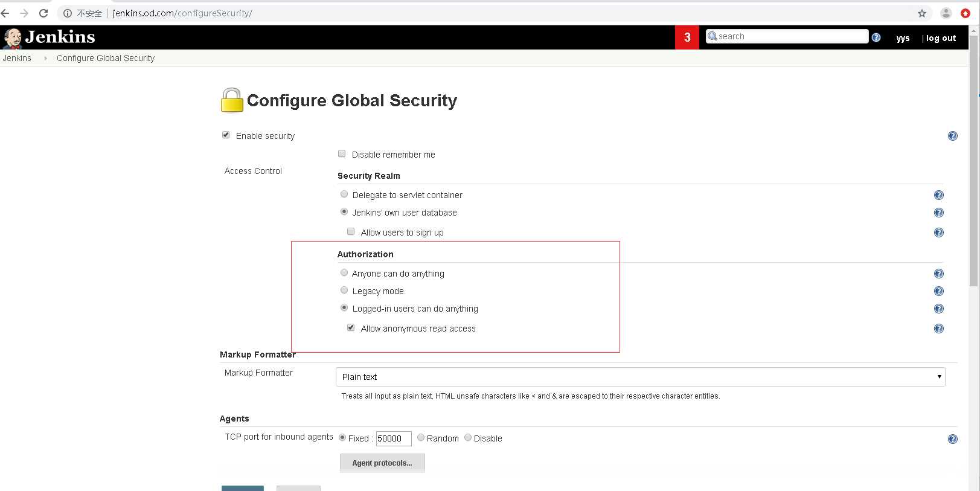980x491 pixels.
Task: Go forward with the browser forward arrow
Action: coord(24,13)
